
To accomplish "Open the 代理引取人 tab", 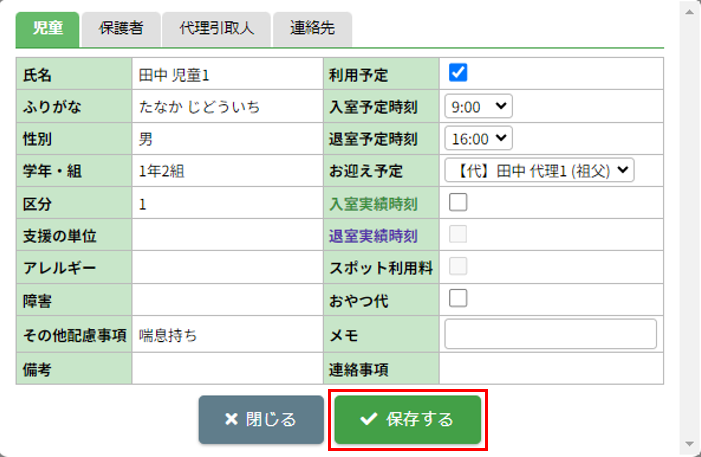I will click(216, 28).
